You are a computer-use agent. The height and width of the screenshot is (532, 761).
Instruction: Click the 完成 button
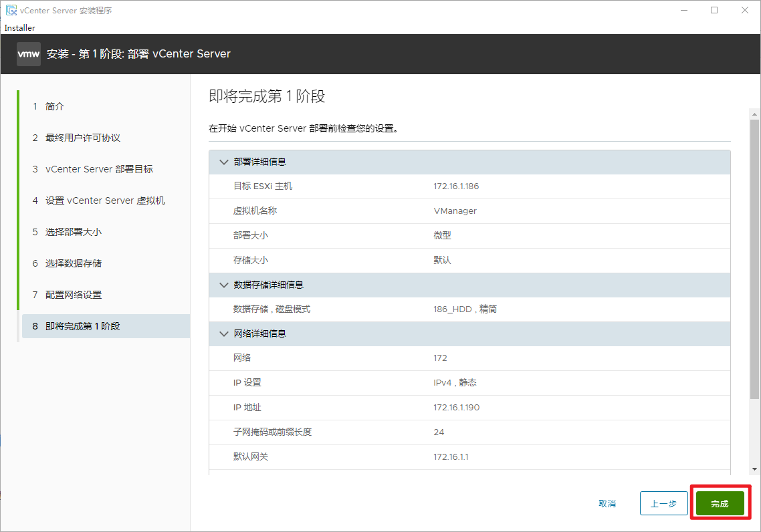[x=720, y=503]
